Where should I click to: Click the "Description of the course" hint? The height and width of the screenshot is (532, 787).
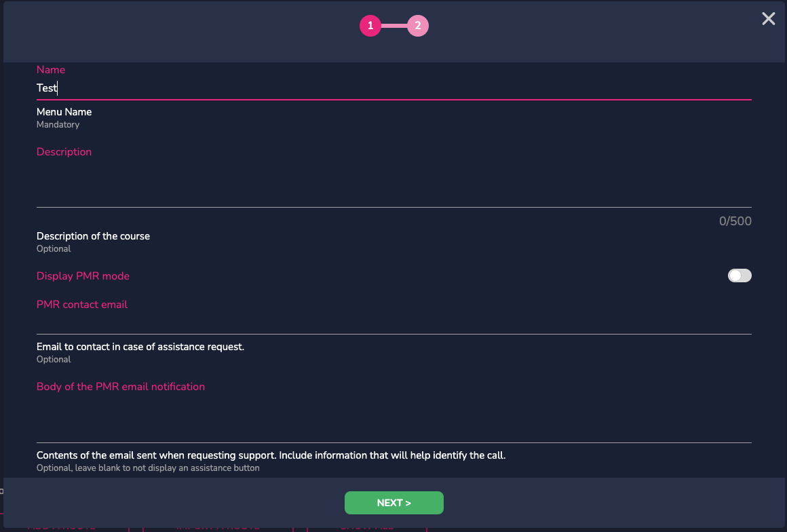pyautogui.click(x=93, y=236)
